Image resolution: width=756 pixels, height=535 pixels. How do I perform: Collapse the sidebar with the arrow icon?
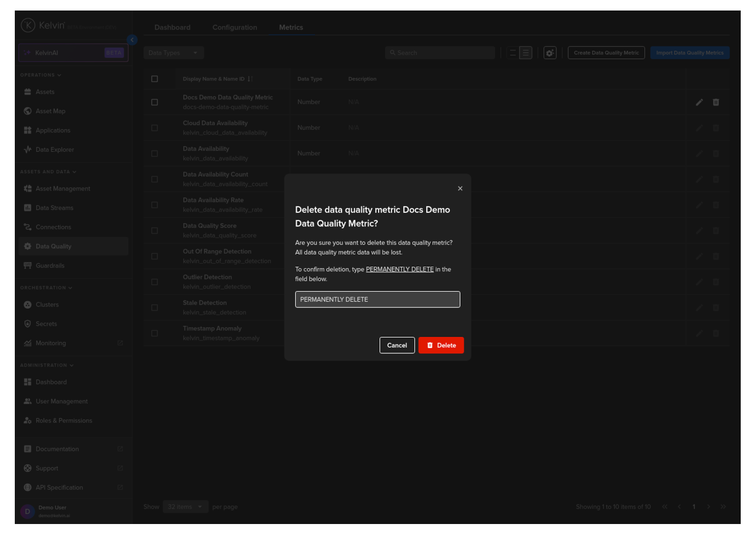click(x=132, y=40)
